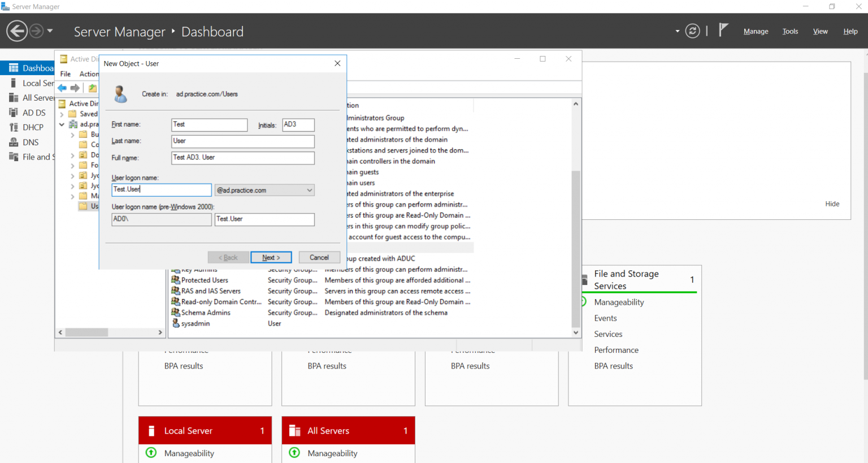Open Manageability under File and Storage Services
This screenshot has width=868, height=463.
coord(619,302)
